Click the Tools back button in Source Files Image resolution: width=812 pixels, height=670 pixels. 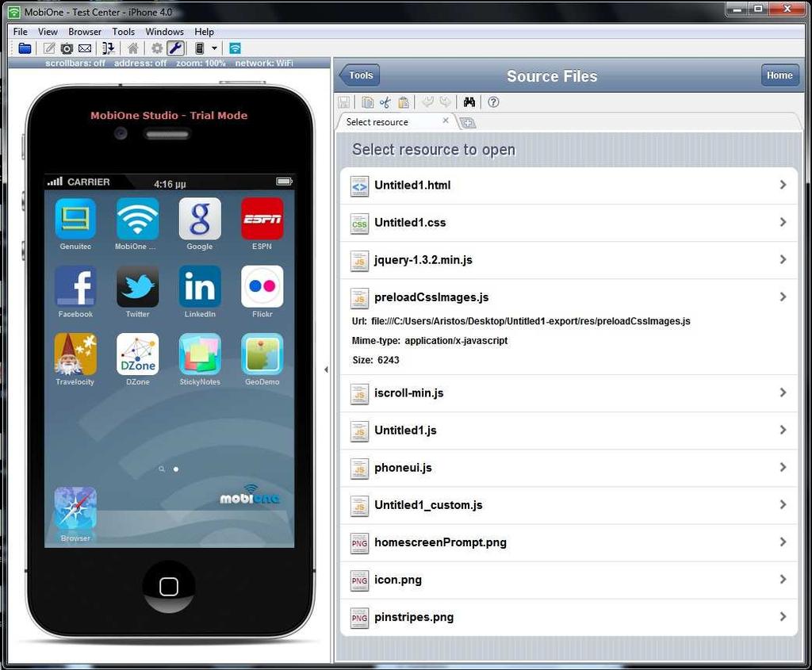[x=359, y=75]
